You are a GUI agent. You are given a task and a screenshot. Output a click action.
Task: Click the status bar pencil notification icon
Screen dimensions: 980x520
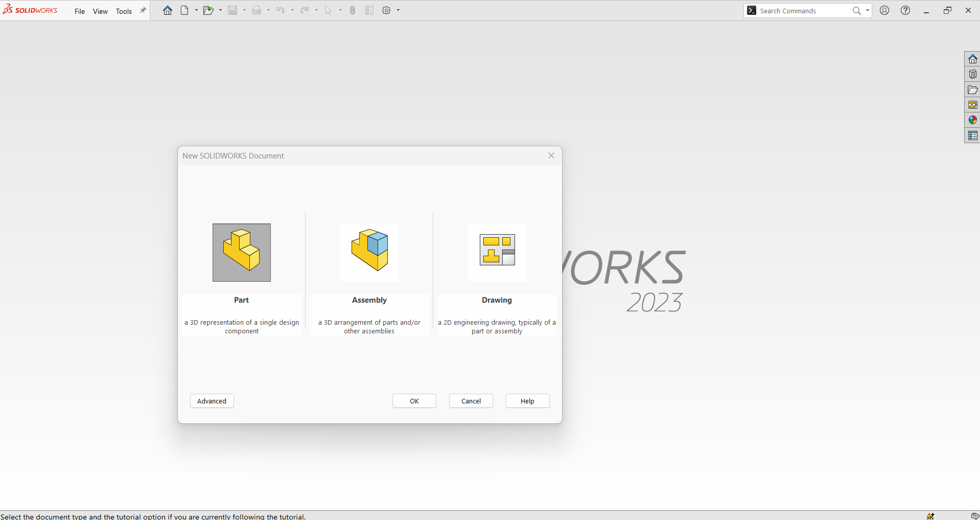point(930,516)
